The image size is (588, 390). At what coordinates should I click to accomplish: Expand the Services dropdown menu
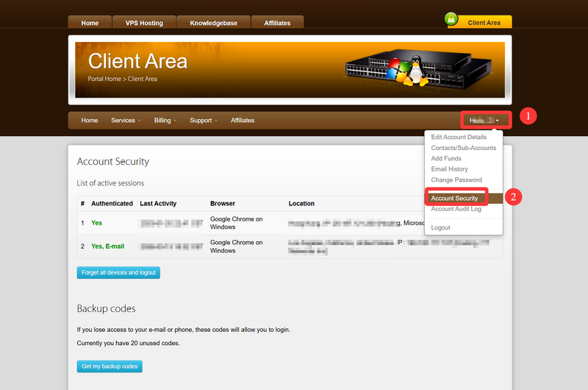(126, 120)
